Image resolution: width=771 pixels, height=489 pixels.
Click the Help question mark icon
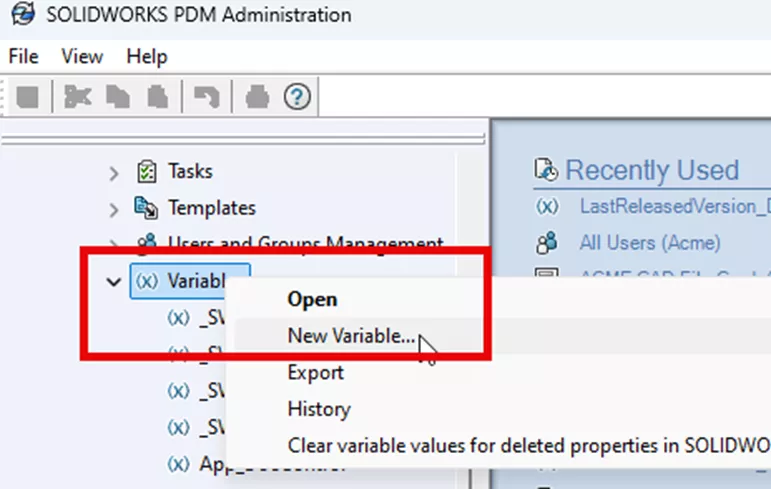(297, 96)
